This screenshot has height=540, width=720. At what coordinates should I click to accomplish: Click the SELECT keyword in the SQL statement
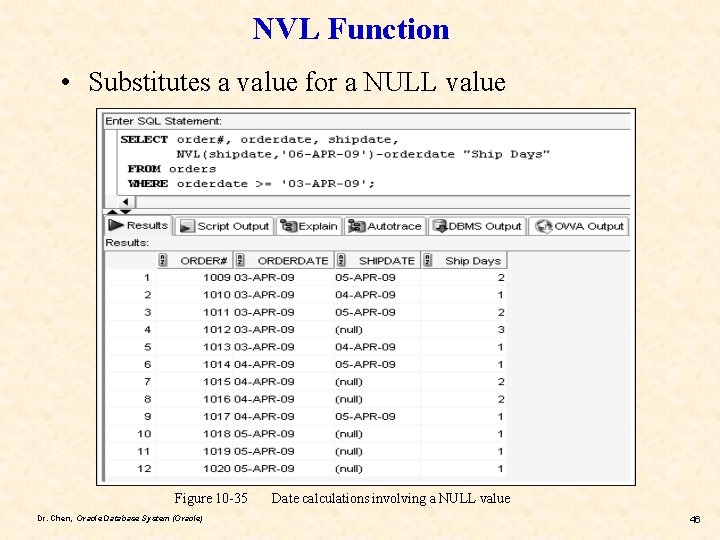(144, 140)
